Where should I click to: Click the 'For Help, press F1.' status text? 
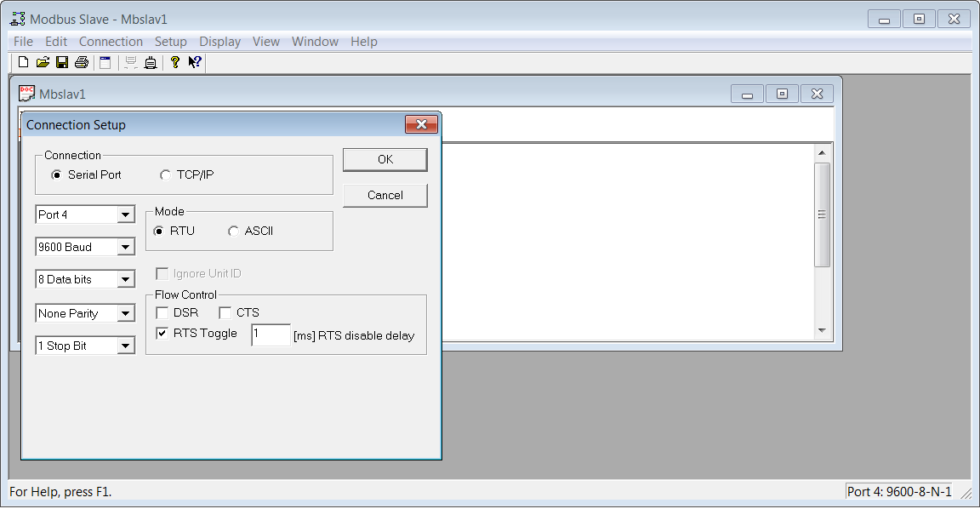point(60,492)
